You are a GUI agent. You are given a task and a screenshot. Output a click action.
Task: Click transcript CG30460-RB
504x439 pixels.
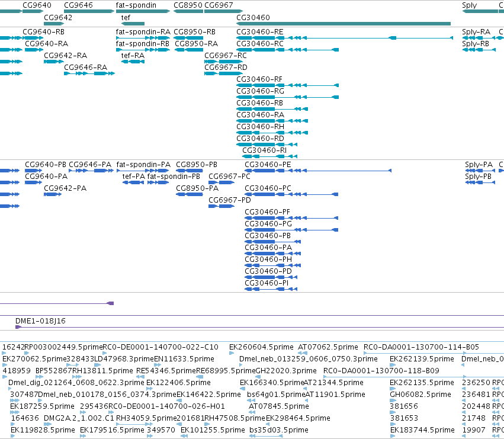coord(259,103)
